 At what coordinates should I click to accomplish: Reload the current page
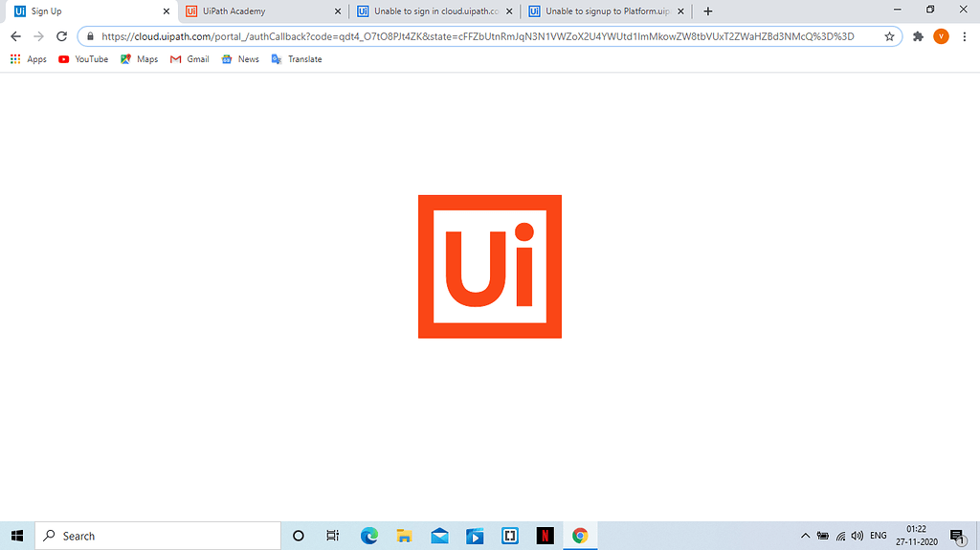click(x=61, y=36)
